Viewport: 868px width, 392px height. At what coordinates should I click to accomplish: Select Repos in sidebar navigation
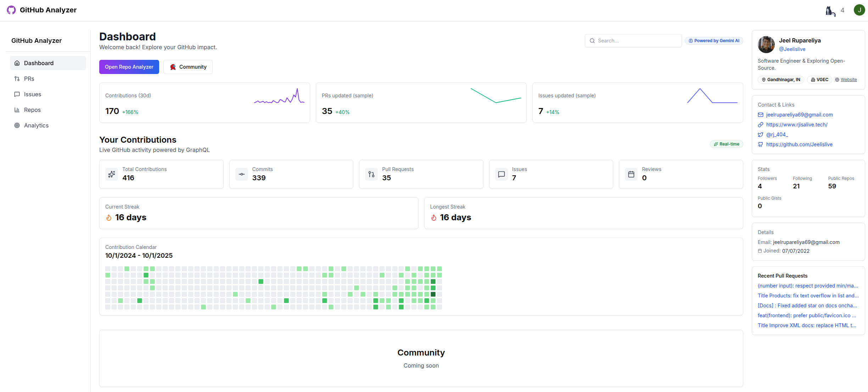click(x=32, y=110)
